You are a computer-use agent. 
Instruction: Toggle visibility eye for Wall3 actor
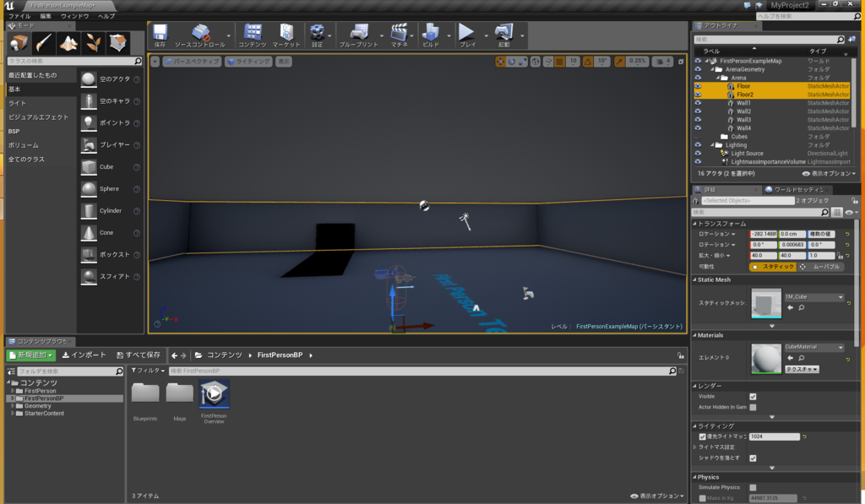698,120
